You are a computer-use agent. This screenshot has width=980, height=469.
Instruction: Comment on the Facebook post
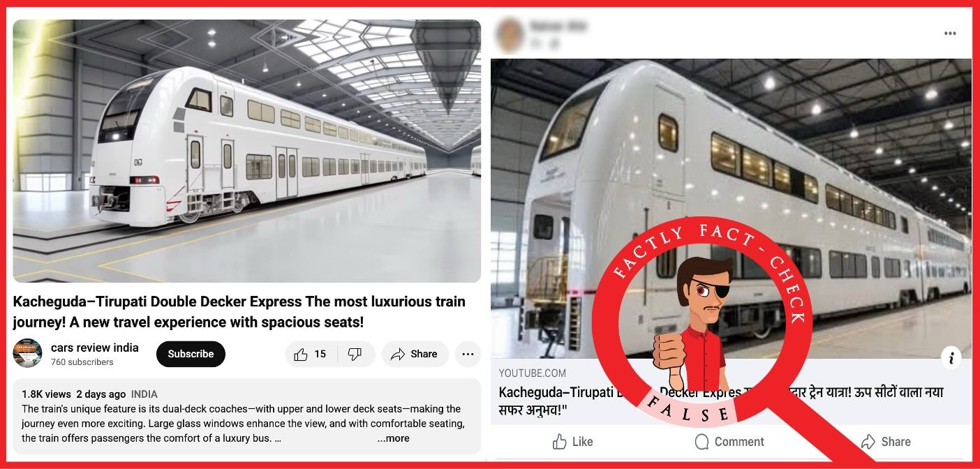coord(729,442)
